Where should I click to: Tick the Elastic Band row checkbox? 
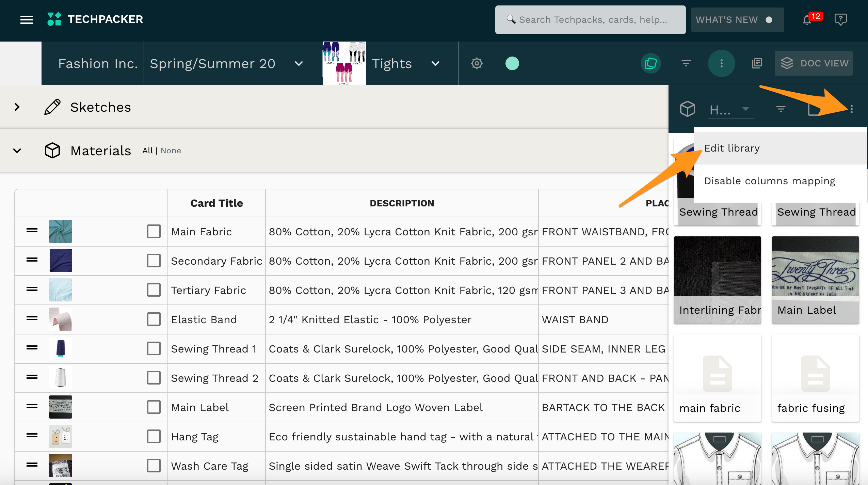tap(154, 319)
